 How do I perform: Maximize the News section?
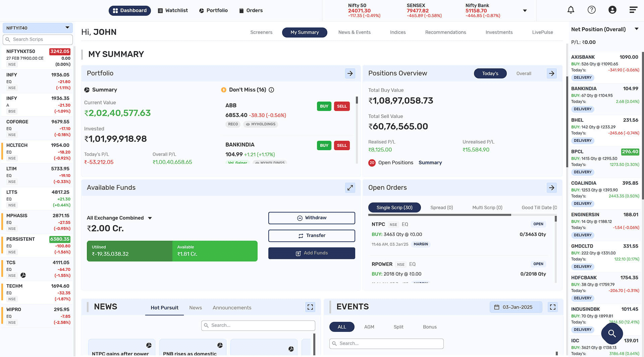(x=310, y=307)
